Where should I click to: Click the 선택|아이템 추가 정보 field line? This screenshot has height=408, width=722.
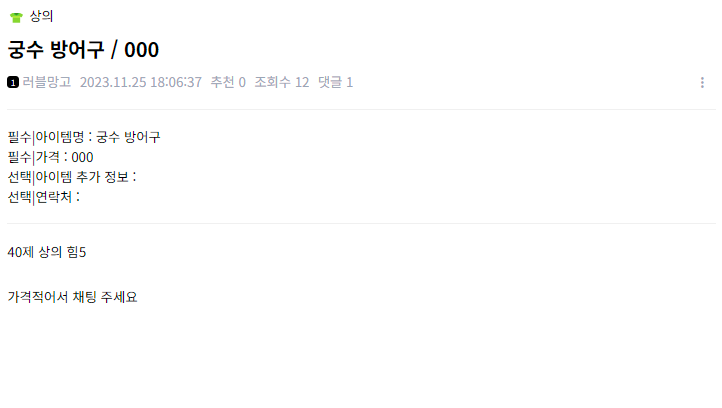[x=72, y=177]
